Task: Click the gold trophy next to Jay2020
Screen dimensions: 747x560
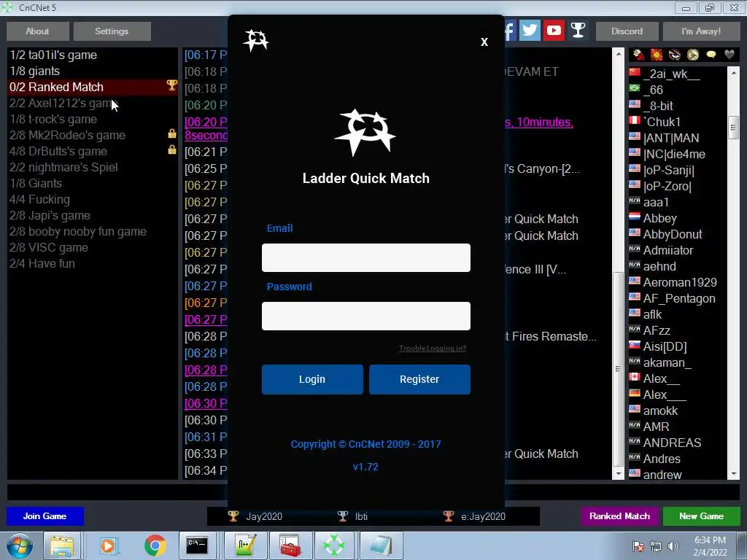Action: coord(233,516)
